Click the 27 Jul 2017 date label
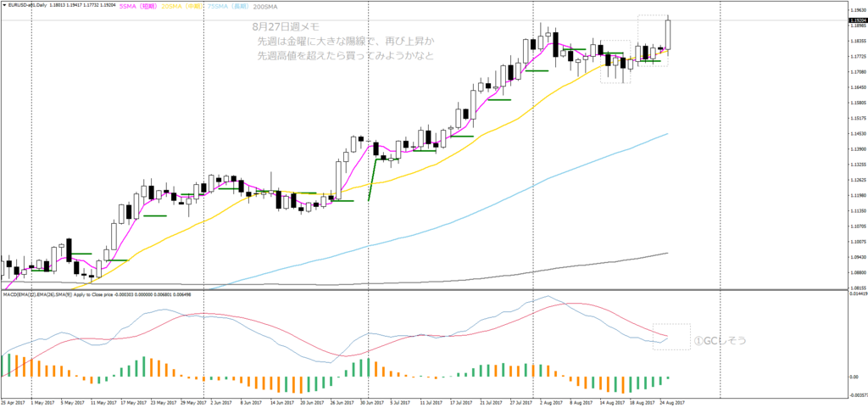Screen dimensions: 868x408 click(x=522, y=403)
